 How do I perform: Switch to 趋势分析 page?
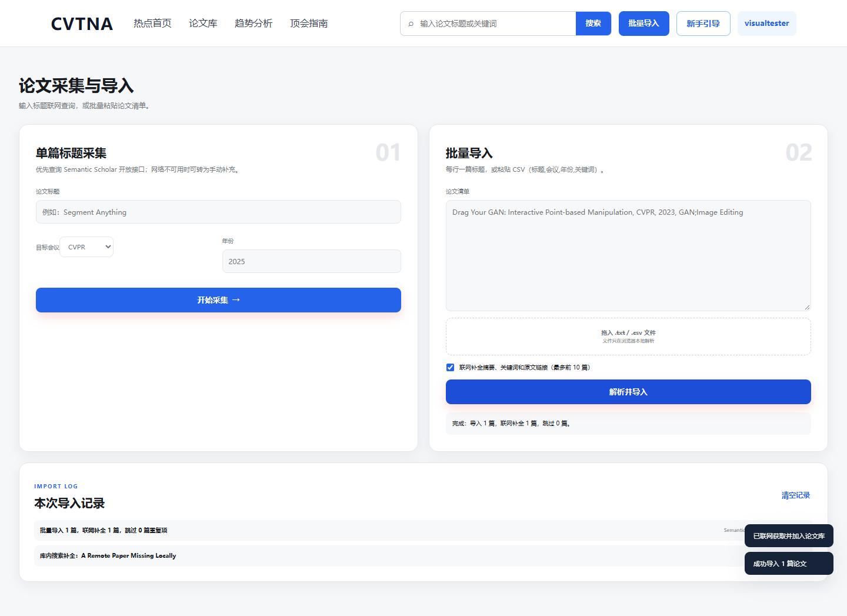point(254,24)
